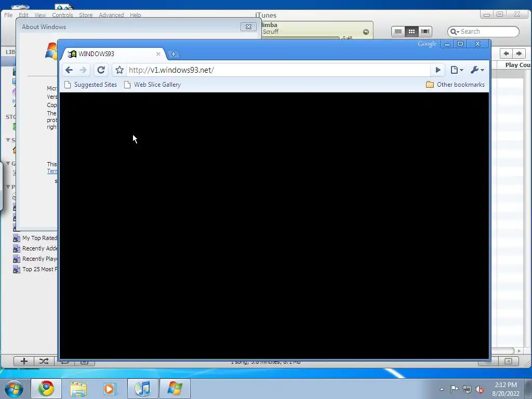The width and height of the screenshot is (532, 399).
Task: Open iTunes Advanced menu
Action: pos(111,15)
